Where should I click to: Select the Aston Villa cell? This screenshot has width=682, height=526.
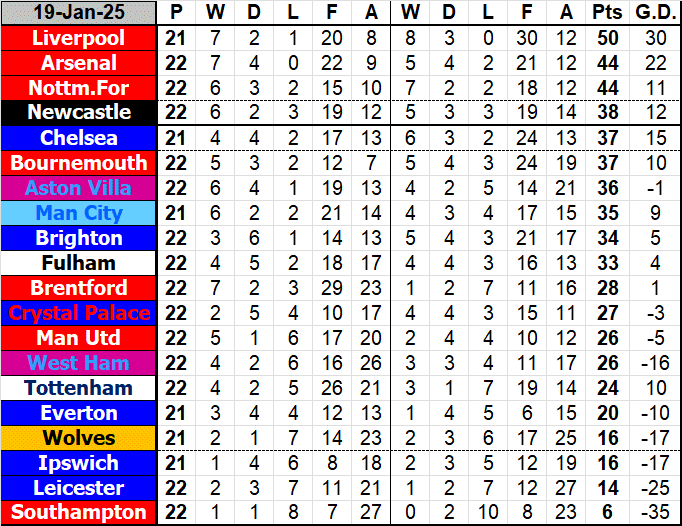[x=79, y=188]
